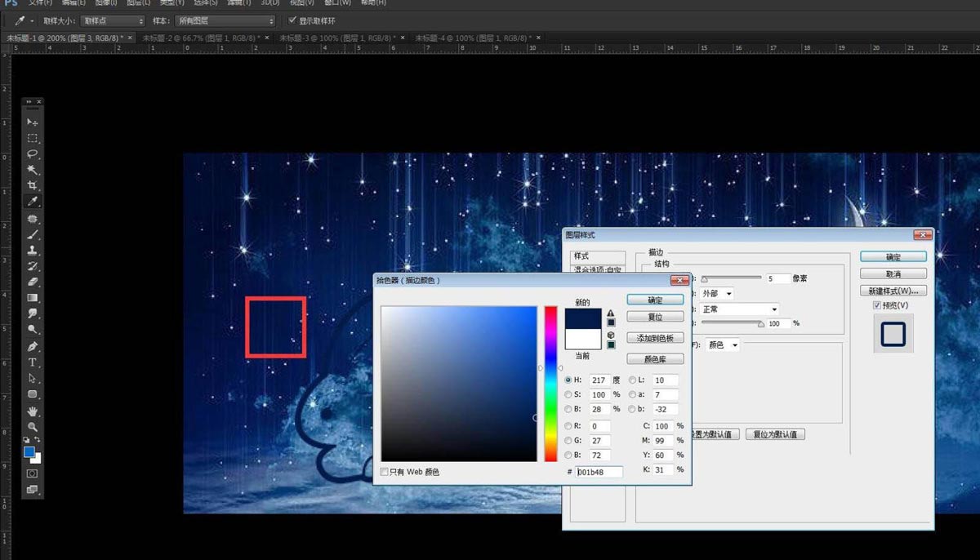This screenshot has height=560, width=980.
Task: Select the Blur tool
Action: click(33, 313)
